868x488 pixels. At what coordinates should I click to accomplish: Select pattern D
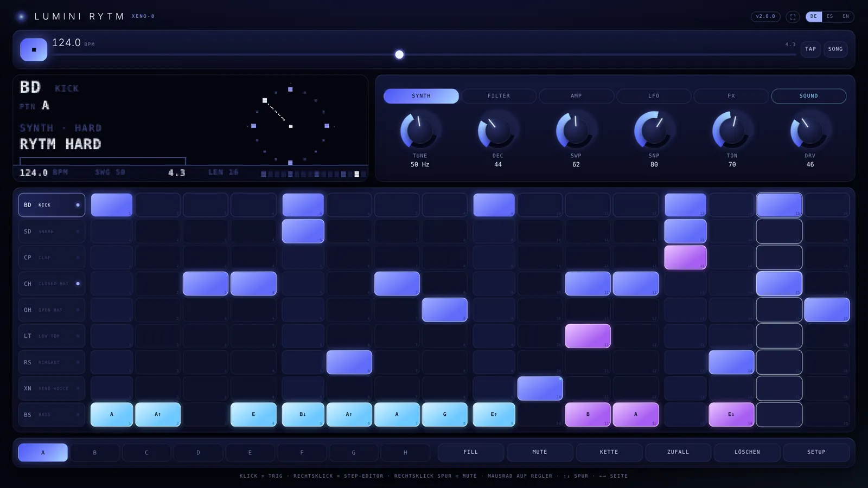click(198, 453)
